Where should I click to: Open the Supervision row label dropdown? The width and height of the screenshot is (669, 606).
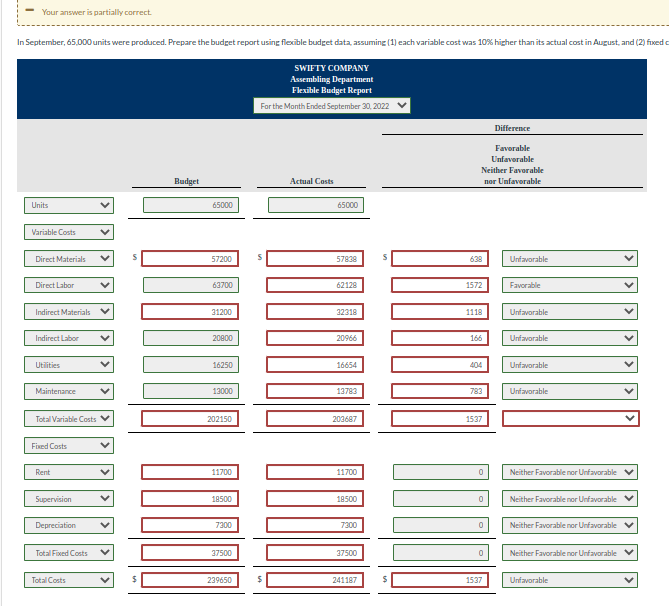(69, 499)
